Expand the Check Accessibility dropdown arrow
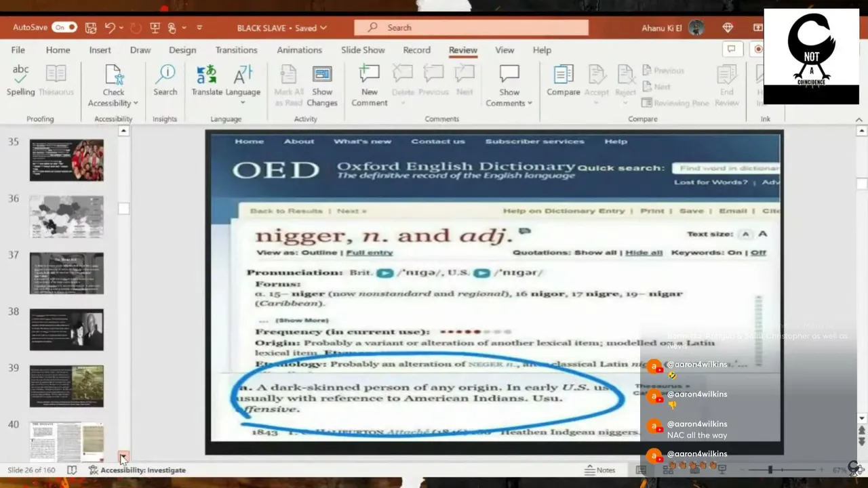 tap(136, 103)
